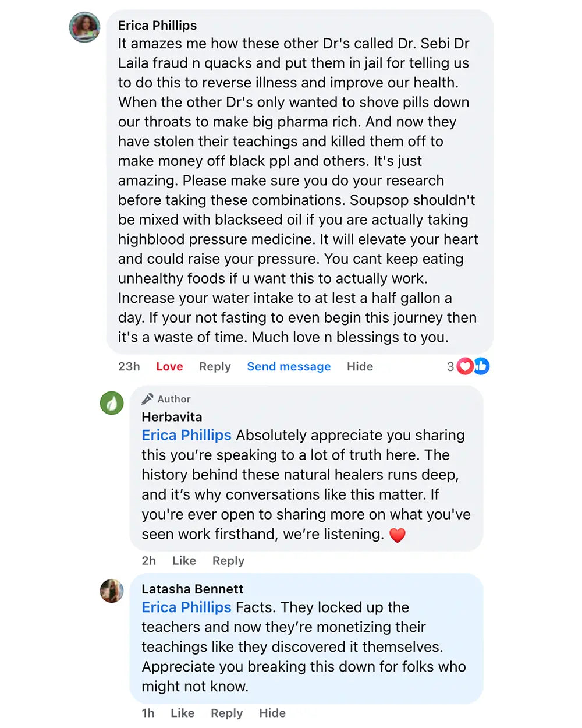Screen dimensions: 582x728
Task: Open the Herbavita page name link
Action: click(x=172, y=417)
